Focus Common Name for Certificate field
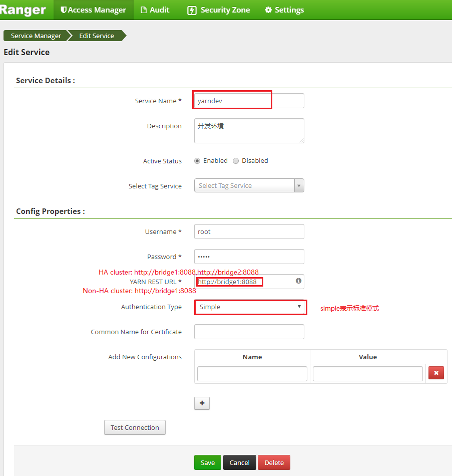Viewport: 452px width, 476px height. (249, 332)
